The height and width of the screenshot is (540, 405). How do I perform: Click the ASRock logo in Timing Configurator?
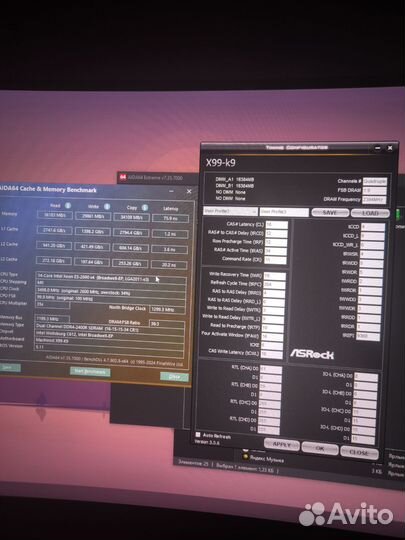(312, 354)
